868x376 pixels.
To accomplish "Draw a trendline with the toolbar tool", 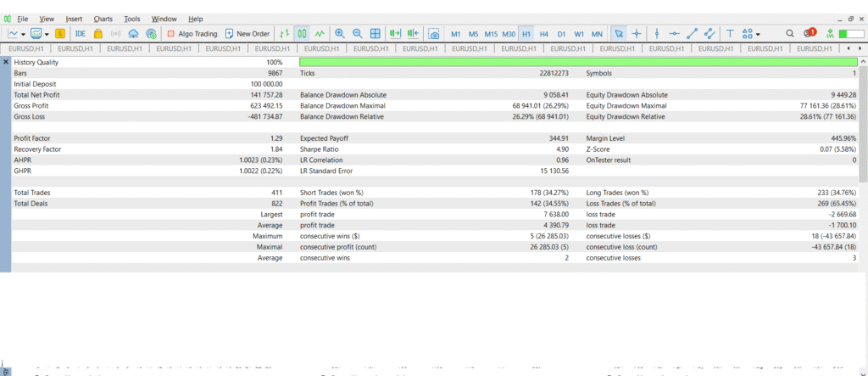I will pos(692,34).
